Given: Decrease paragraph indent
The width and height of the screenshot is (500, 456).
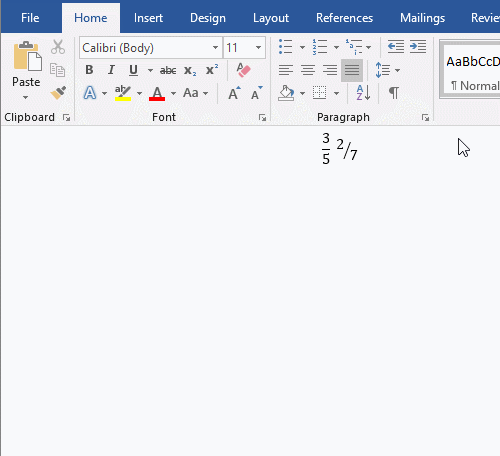Looking at the screenshot, I should 396,47.
